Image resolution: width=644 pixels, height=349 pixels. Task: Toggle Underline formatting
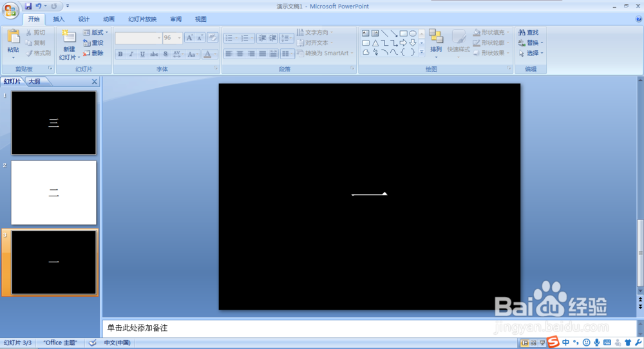142,54
